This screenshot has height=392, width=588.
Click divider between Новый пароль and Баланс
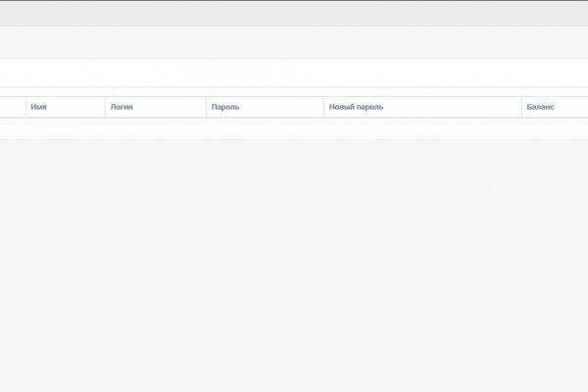pos(521,107)
